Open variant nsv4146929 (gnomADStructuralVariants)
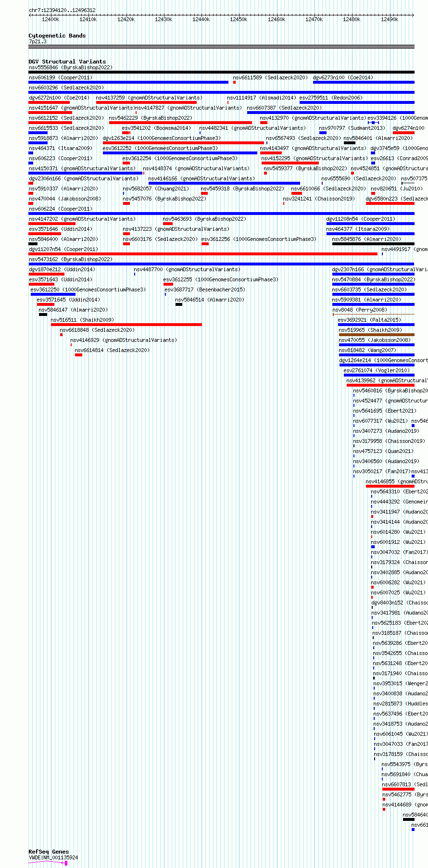Image resolution: width=428 pixels, height=868 pixels. pyautogui.click(x=124, y=340)
